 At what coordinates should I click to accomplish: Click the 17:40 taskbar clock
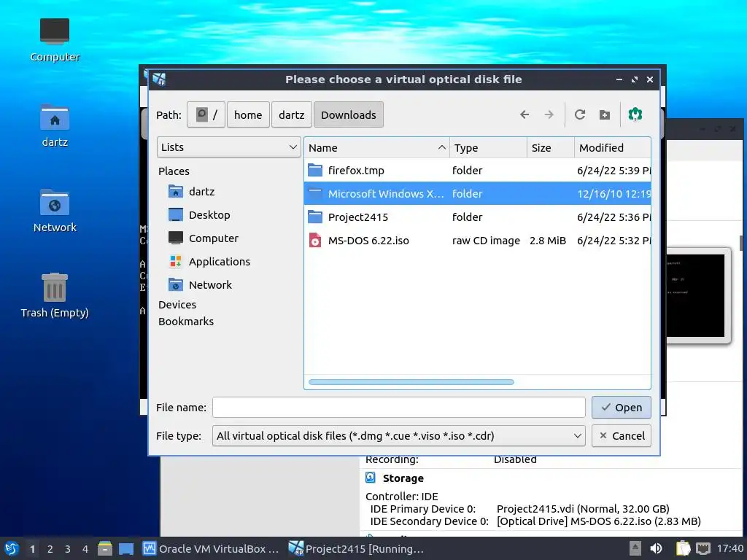click(729, 548)
